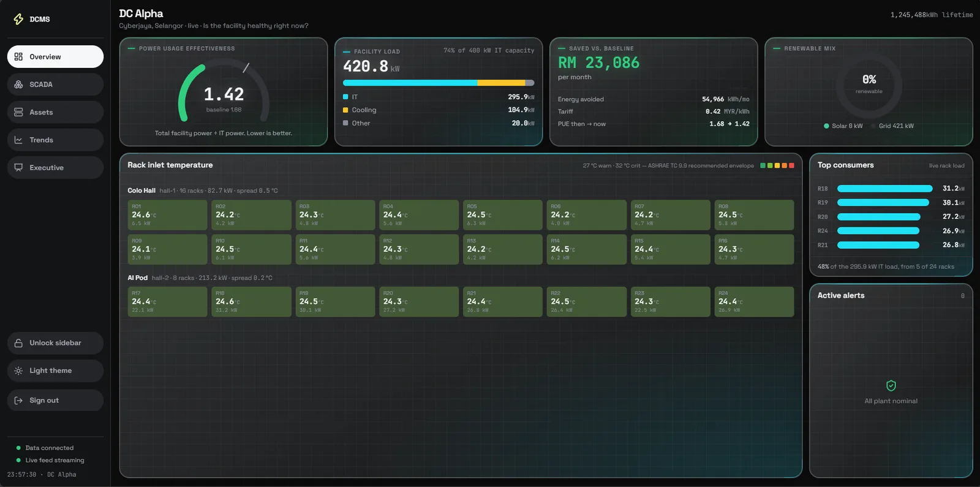Click the dark Grid legend dot
The image size is (980, 487).
(x=873, y=126)
